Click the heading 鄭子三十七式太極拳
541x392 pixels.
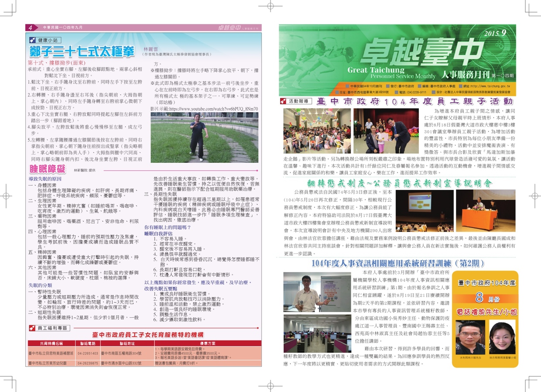pyautogui.click(x=82, y=52)
